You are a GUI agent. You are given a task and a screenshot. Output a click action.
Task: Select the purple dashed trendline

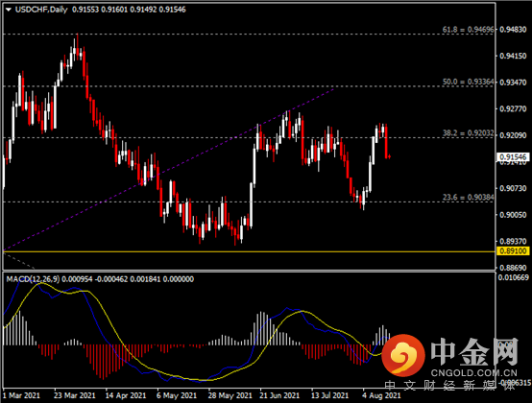coord(169,170)
